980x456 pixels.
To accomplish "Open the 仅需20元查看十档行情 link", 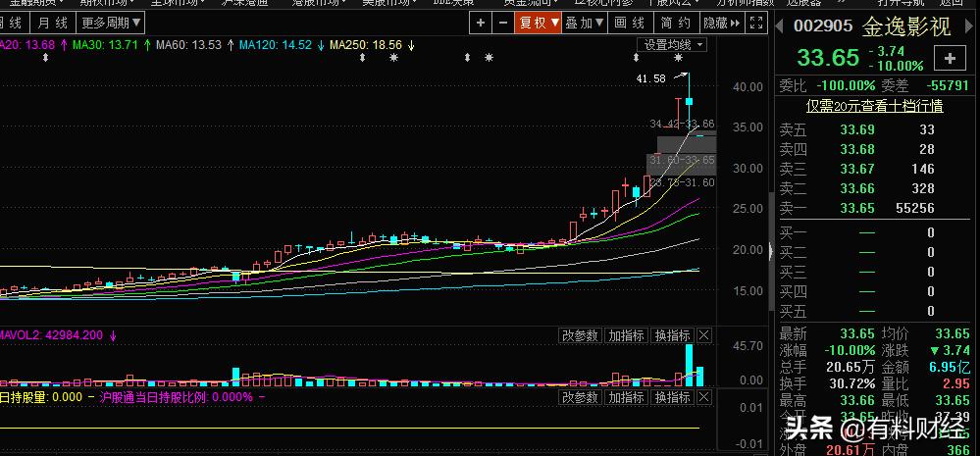I will click(x=874, y=105).
